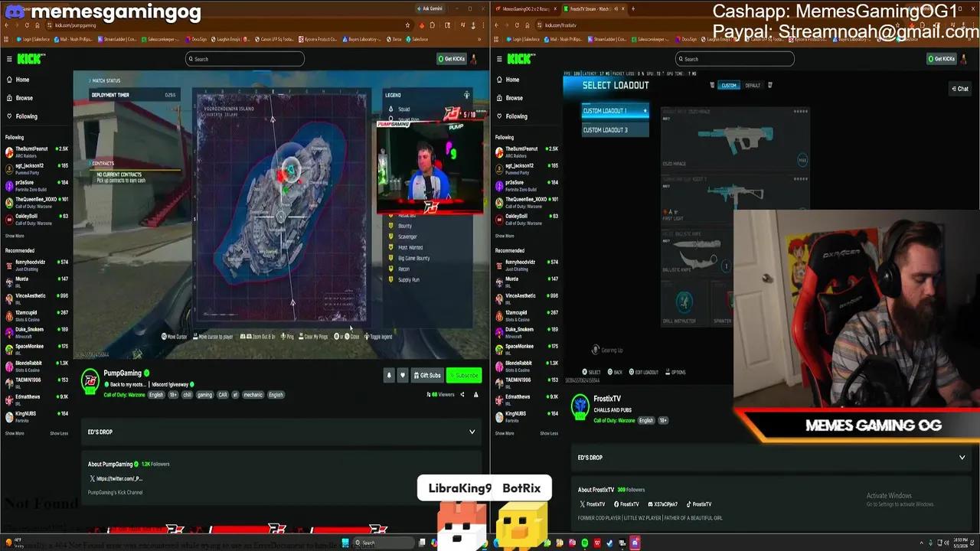Open Chat panel on FrostixTV stream
Viewport: 980px width, 551px height.
[960, 89]
